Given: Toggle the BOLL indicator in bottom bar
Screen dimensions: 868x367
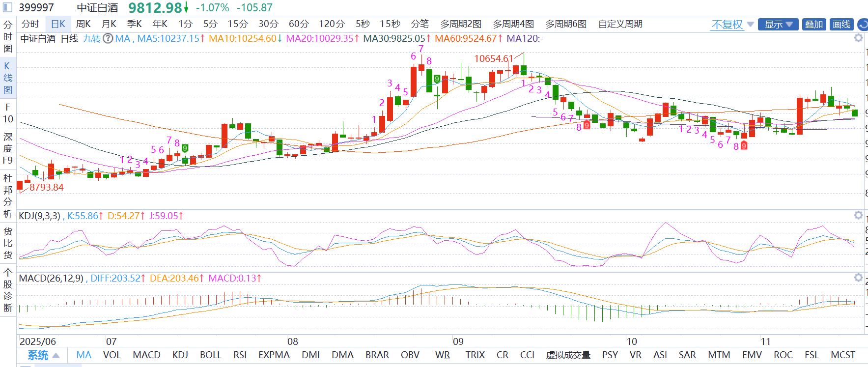Looking at the screenshot, I should (211, 355).
